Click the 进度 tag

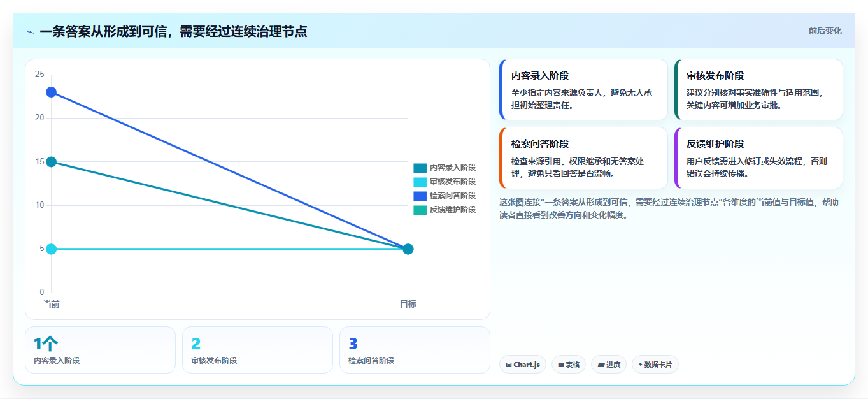click(609, 365)
